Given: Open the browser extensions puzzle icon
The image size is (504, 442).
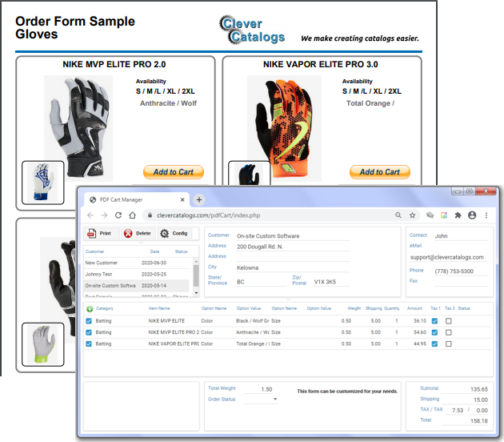Looking at the screenshot, I should 458,215.
